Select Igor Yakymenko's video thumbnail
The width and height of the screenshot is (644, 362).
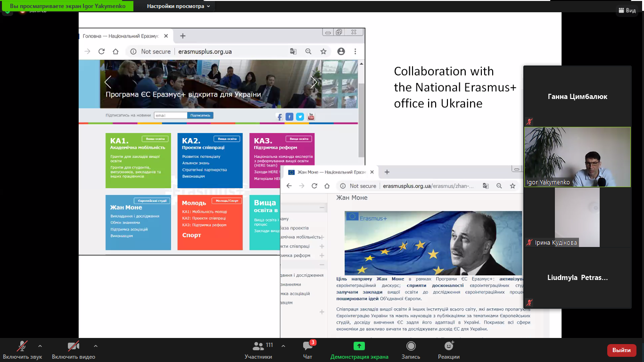coord(577,157)
